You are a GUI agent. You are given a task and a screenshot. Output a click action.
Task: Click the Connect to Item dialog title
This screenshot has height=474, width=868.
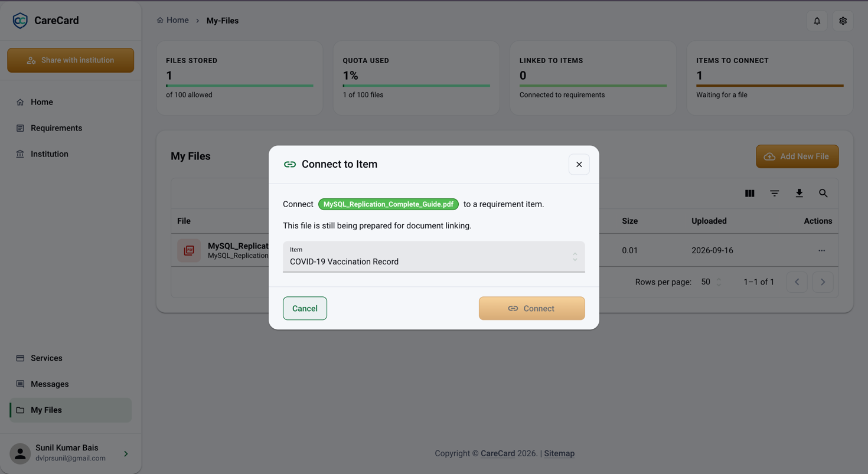click(x=340, y=165)
